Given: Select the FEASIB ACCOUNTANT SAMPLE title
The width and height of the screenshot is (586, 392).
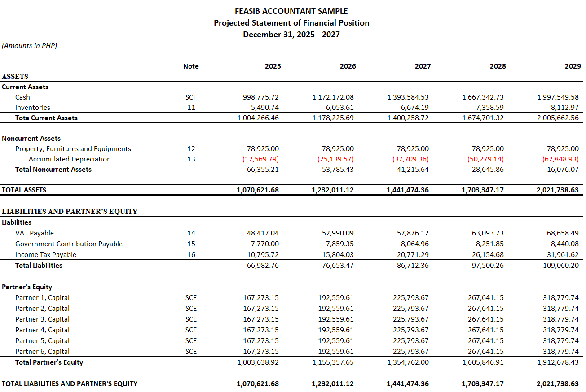Looking at the screenshot, I should click(x=291, y=11).
